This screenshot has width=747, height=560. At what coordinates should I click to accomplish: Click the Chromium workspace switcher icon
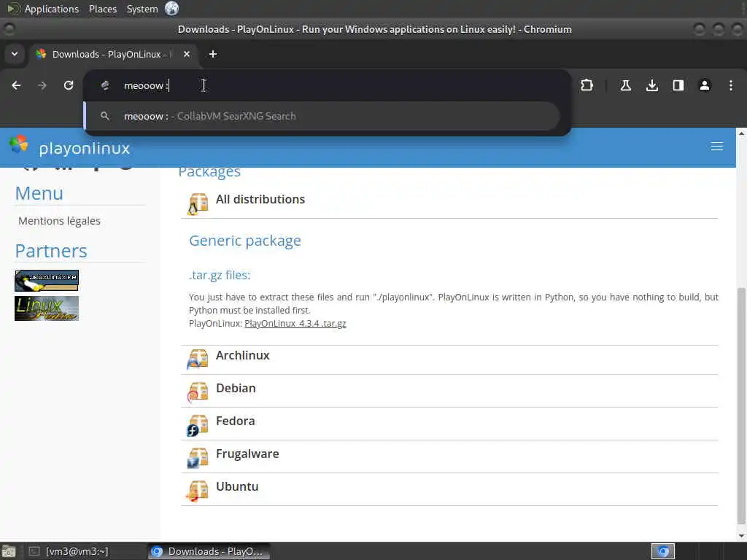(663, 551)
